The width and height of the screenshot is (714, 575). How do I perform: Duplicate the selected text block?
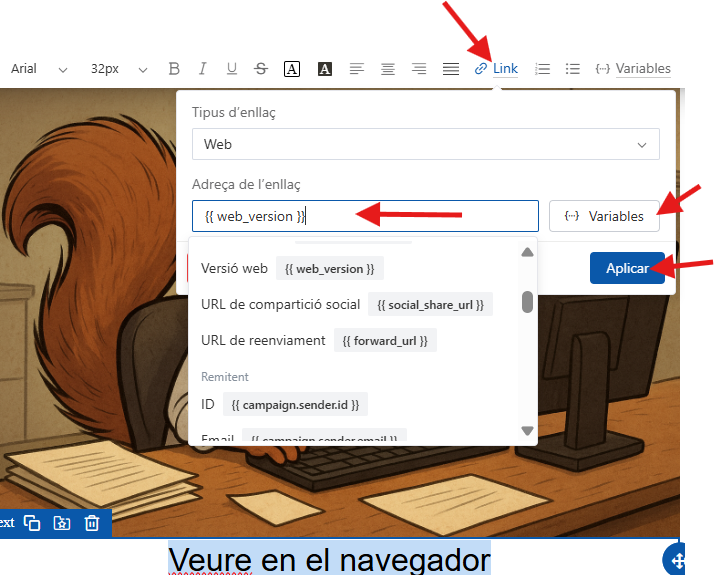click(x=32, y=523)
